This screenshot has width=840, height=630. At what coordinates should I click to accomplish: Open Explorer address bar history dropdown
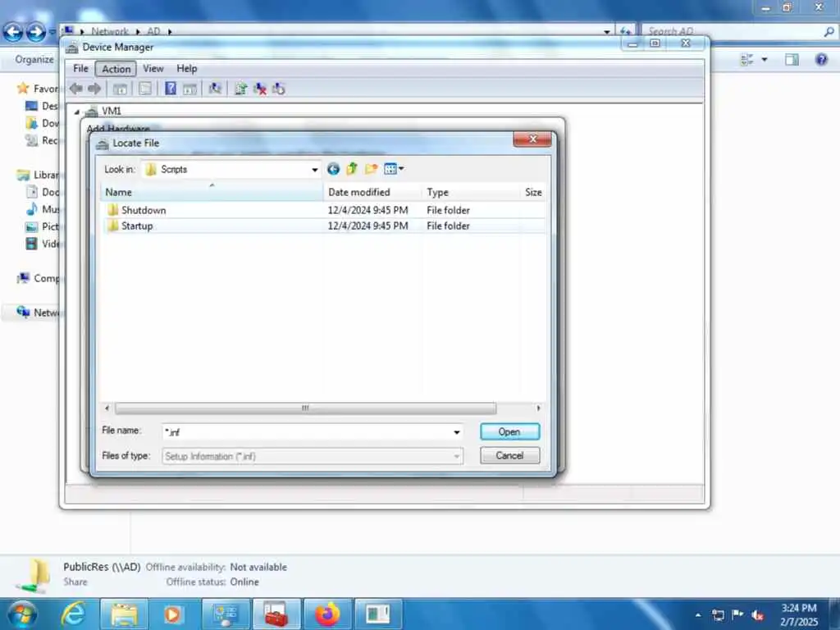pos(606,32)
